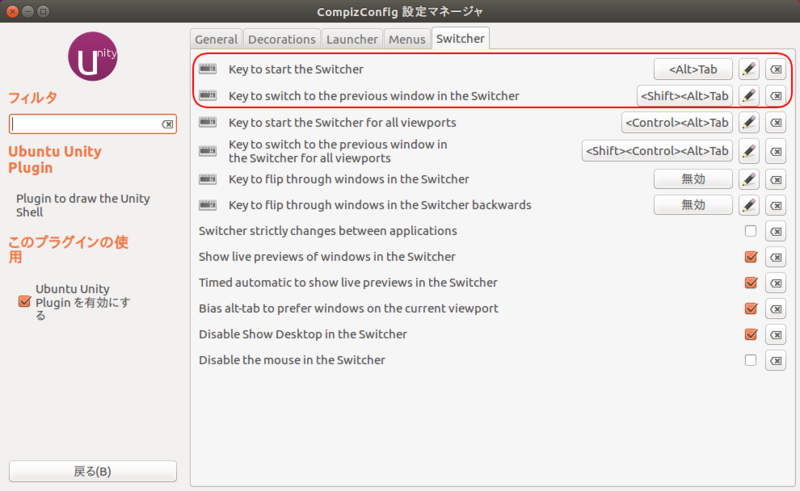
Task: Click keyboard icon beside Switcher for all viewports
Action: pos(208,122)
